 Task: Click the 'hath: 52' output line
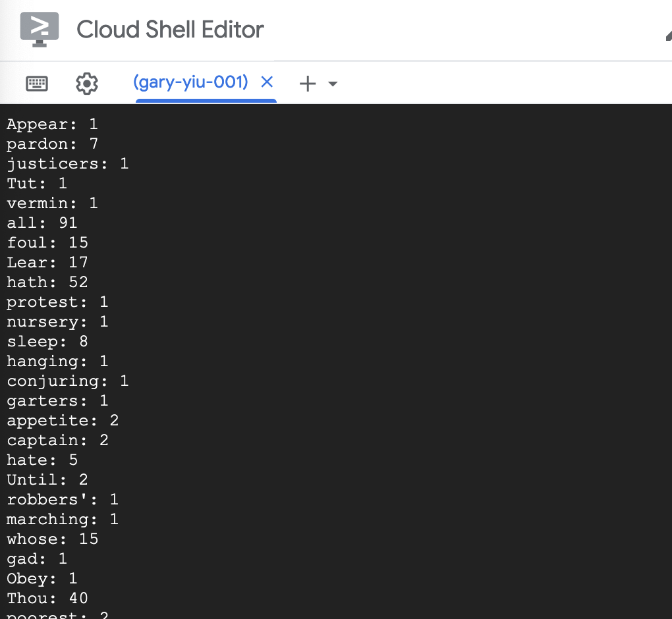pyautogui.click(x=47, y=282)
